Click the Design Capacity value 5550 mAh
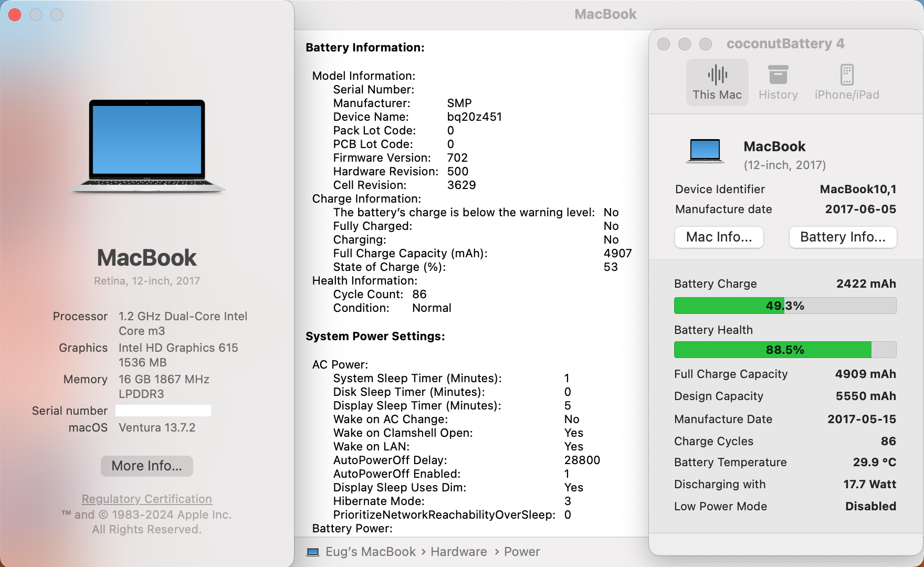Image resolution: width=924 pixels, height=567 pixels. (866, 396)
